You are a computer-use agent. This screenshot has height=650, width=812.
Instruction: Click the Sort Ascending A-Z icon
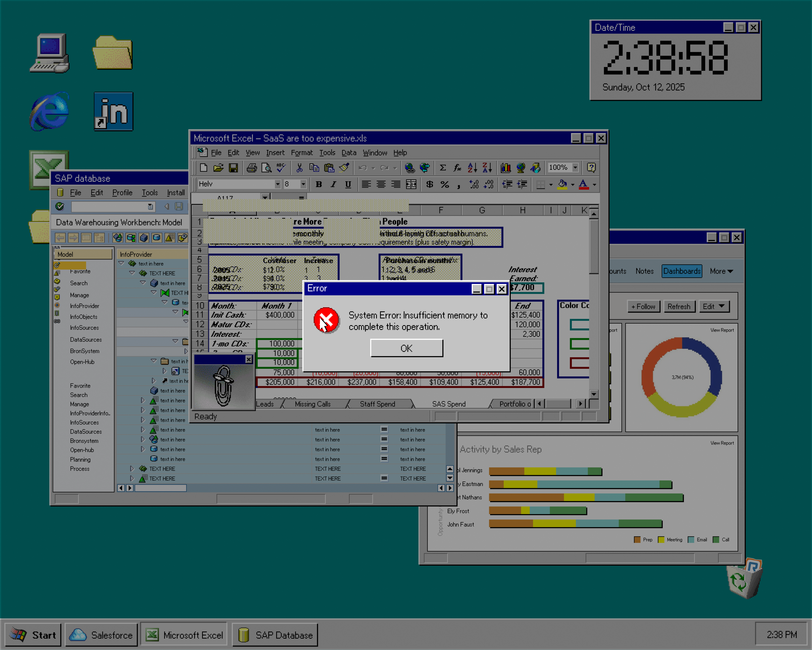(472, 168)
